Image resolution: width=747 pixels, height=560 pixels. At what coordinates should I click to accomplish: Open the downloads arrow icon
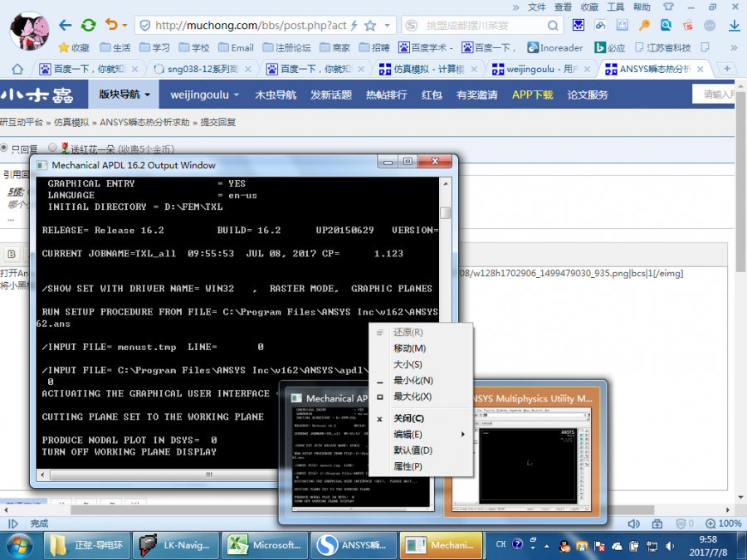[735, 25]
